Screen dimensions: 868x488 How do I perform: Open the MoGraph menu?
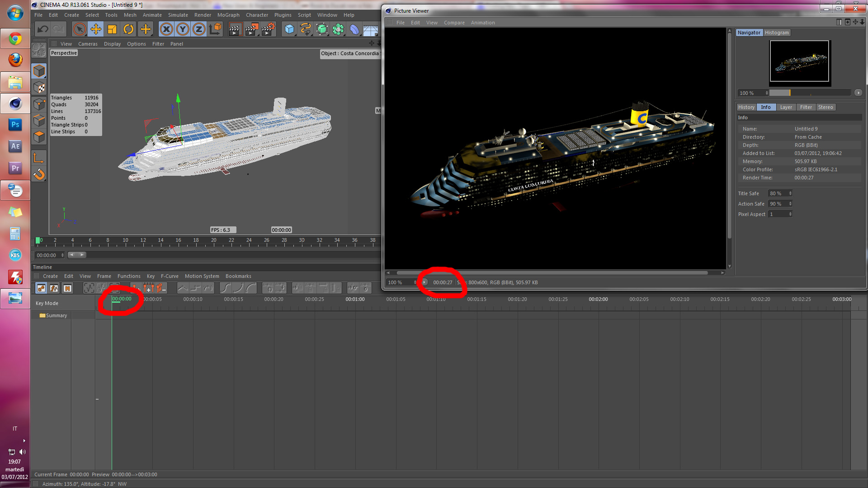tap(228, 15)
